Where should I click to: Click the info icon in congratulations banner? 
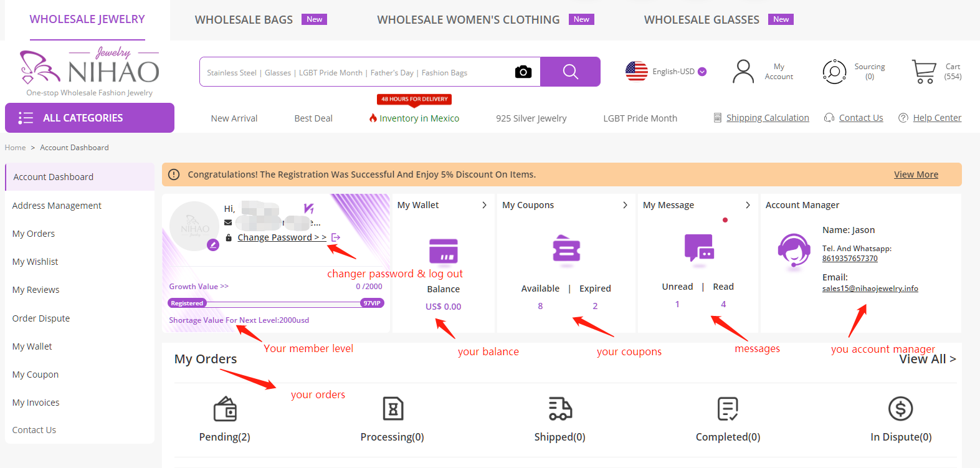[x=174, y=174]
